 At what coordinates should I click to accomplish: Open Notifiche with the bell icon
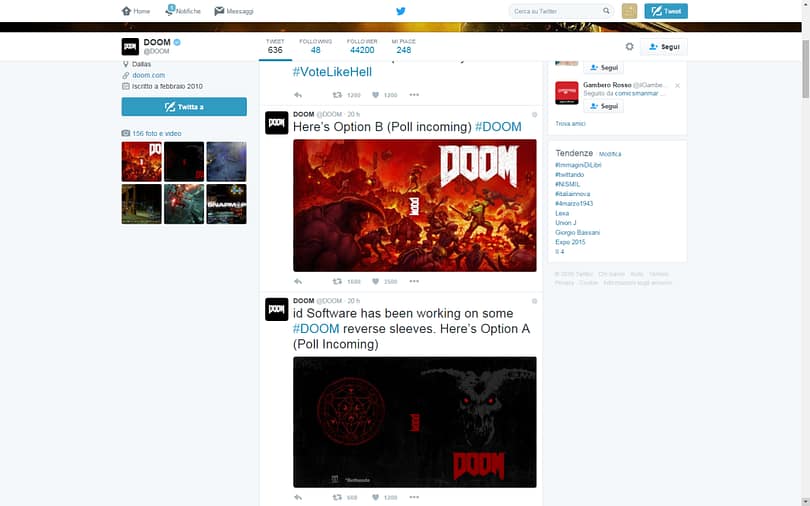183,11
